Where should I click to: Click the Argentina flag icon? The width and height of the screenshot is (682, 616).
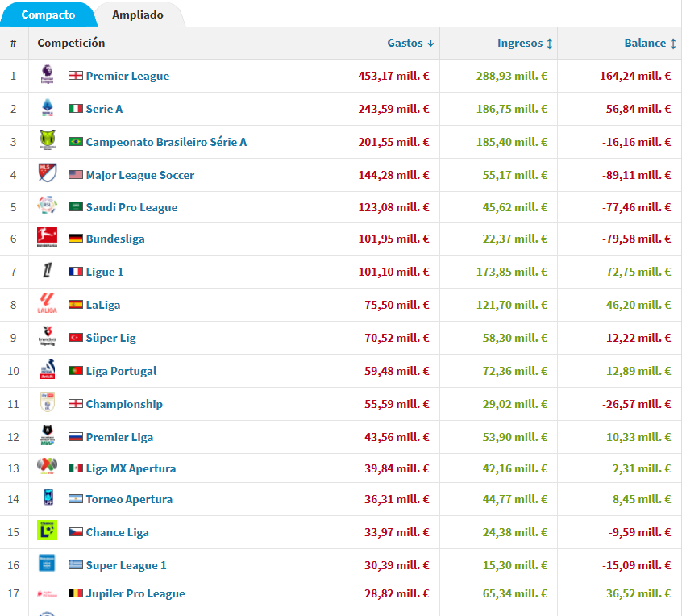click(76, 499)
